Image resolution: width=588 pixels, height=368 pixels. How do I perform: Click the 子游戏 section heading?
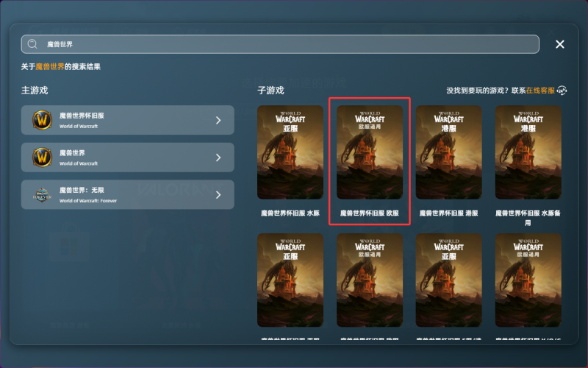[x=270, y=91]
